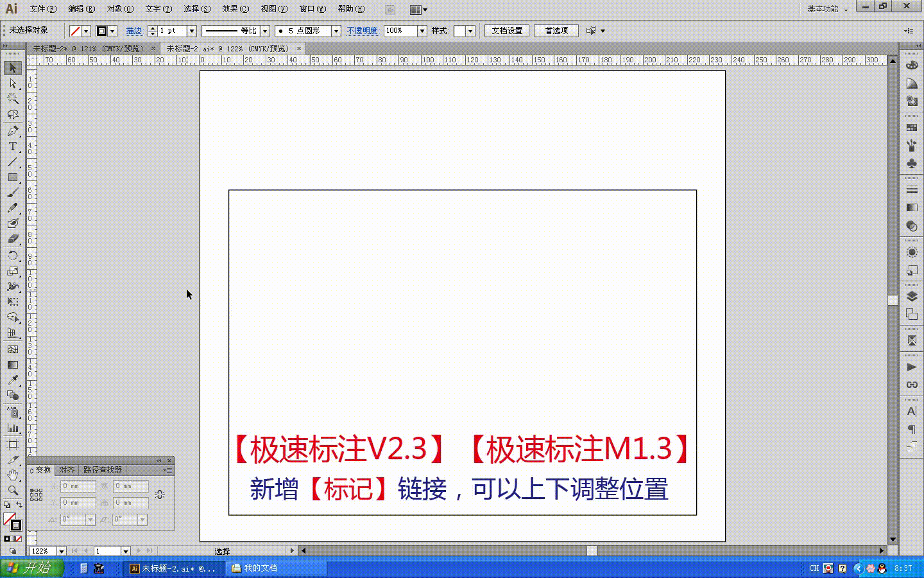Open the Symbols panel club icon
This screenshot has width=924, height=578.
coord(912,164)
